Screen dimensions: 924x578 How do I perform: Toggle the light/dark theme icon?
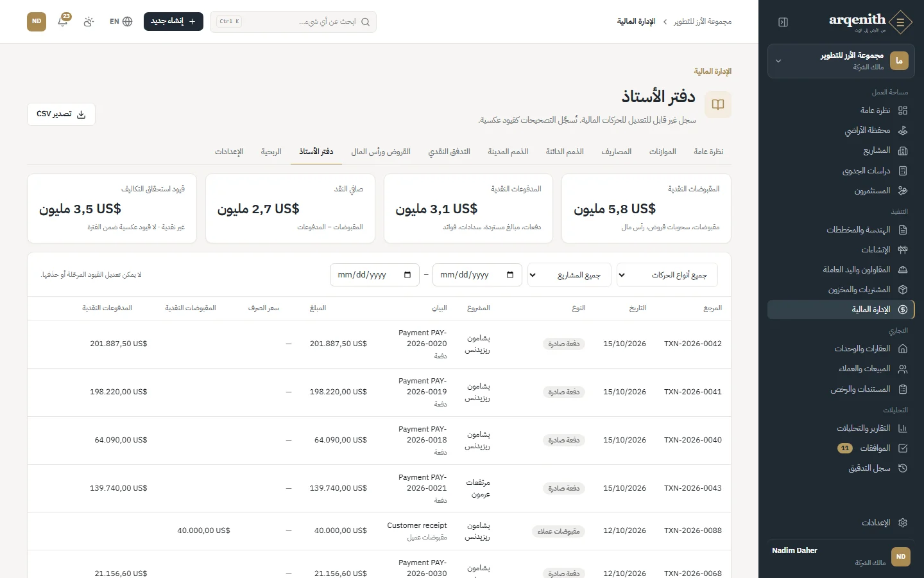click(89, 21)
